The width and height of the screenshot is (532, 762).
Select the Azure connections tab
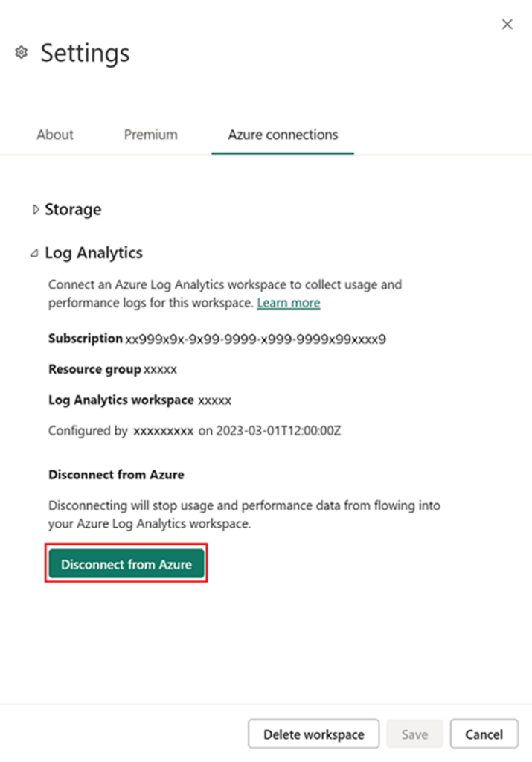coord(283,135)
